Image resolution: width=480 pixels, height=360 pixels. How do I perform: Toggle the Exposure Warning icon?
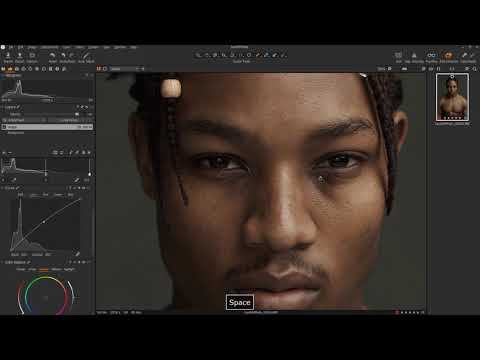(x=414, y=55)
